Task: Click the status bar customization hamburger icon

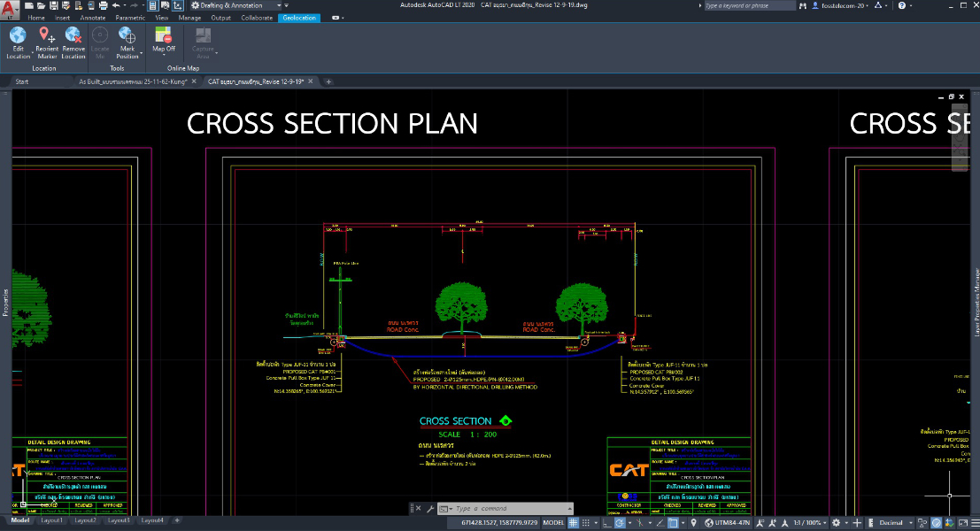Action: pyautogui.click(x=976, y=523)
